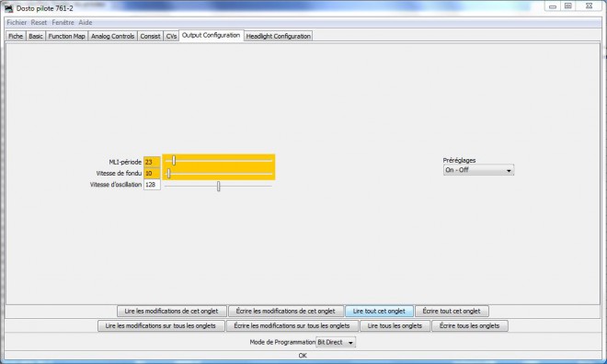The image size is (607, 364).
Task: Open the Fichier menu
Action: point(17,22)
